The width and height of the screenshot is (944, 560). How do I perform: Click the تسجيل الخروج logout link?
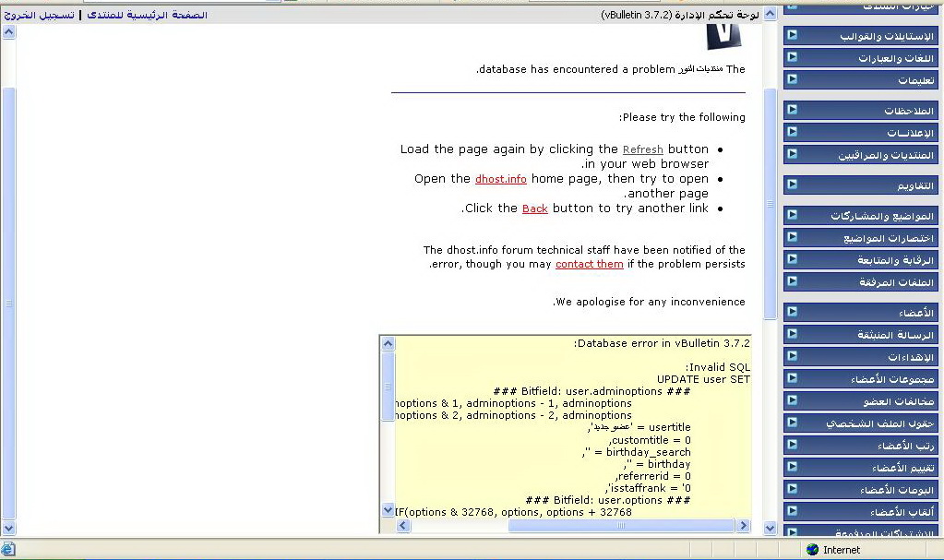click(39, 16)
